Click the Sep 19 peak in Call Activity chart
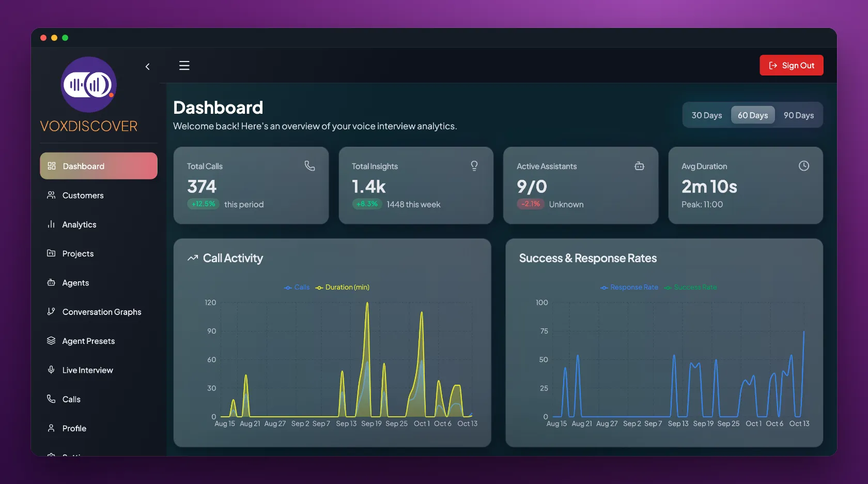This screenshot has width=868, height=484. (367, 304)
